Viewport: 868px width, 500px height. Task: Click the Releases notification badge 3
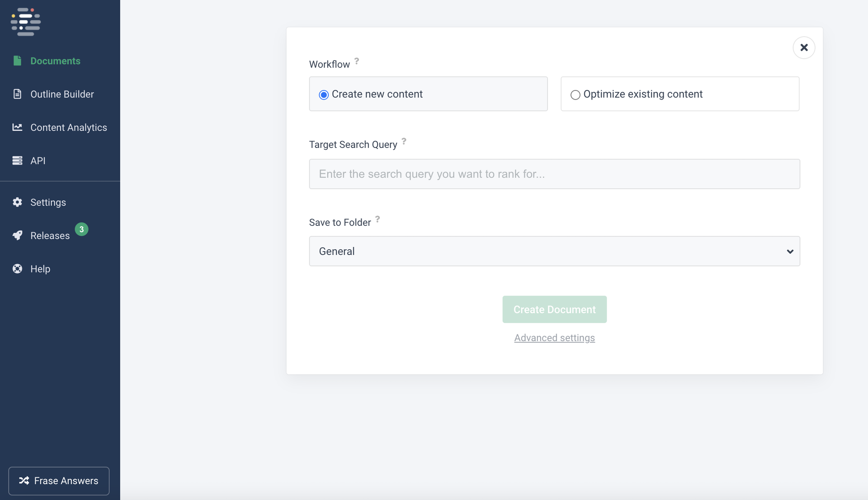click(x=81, y=229)
